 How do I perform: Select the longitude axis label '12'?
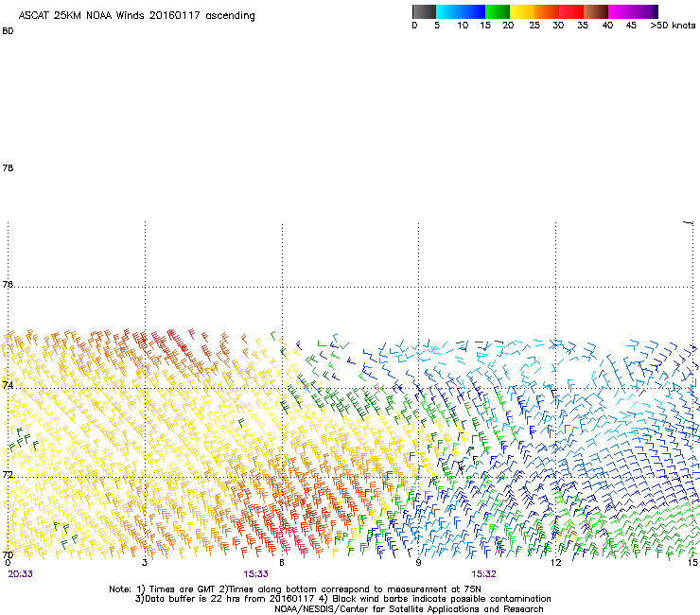pyautogui.click(x=556, y=563)
